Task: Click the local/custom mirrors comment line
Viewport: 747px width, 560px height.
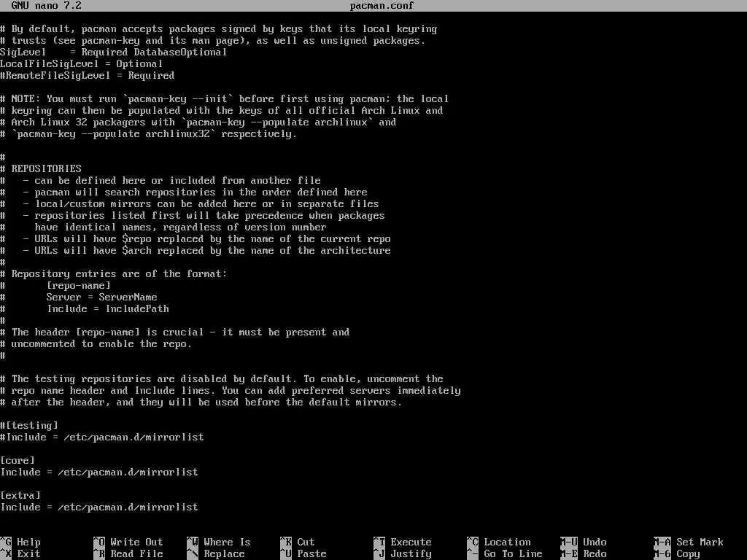Action: click(190, 204)
